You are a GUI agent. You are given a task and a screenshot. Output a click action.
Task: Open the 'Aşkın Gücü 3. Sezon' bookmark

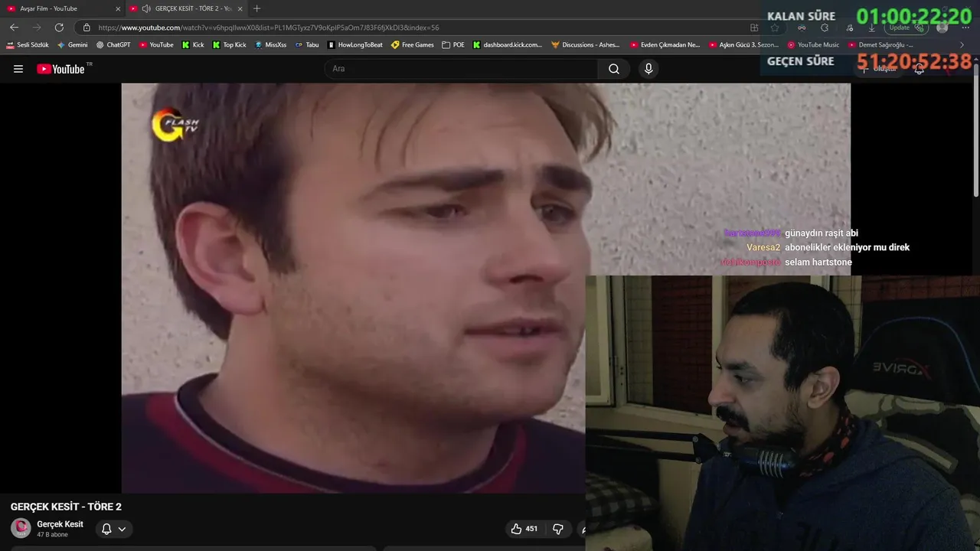tap(743, 44)
